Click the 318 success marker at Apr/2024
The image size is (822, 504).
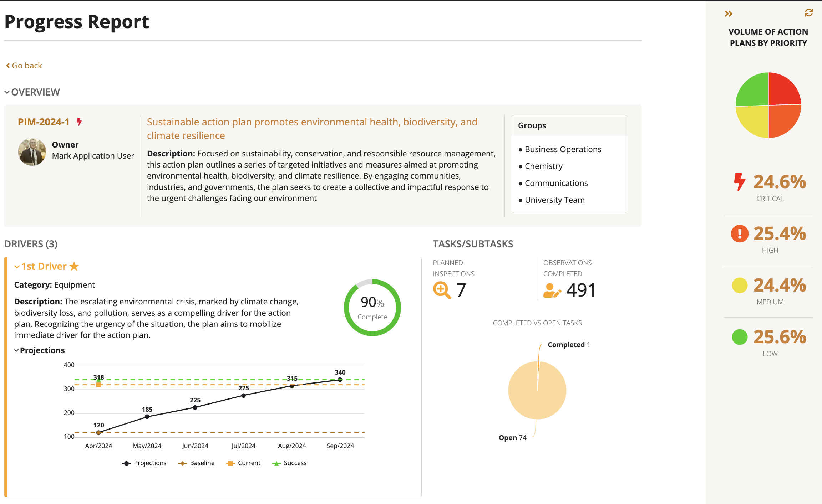point(98,380)
